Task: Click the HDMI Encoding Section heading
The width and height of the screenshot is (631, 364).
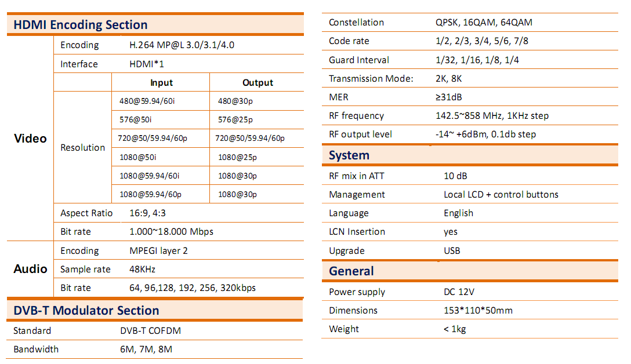Action: (81, 25)
